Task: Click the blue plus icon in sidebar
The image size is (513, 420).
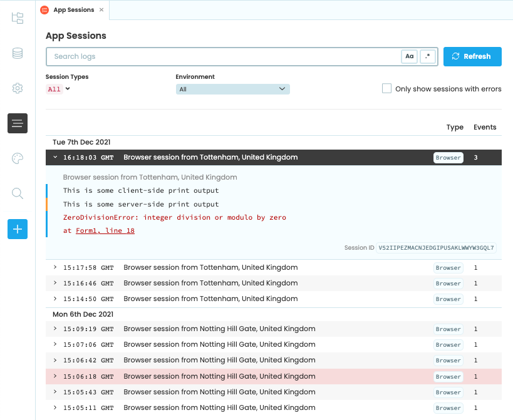Action: tap(17, 229)
